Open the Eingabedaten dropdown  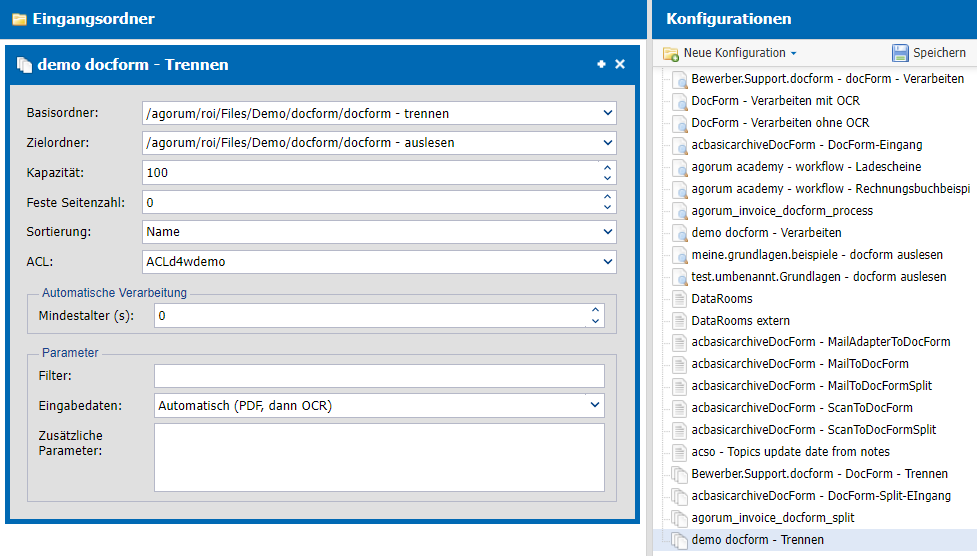595,405
